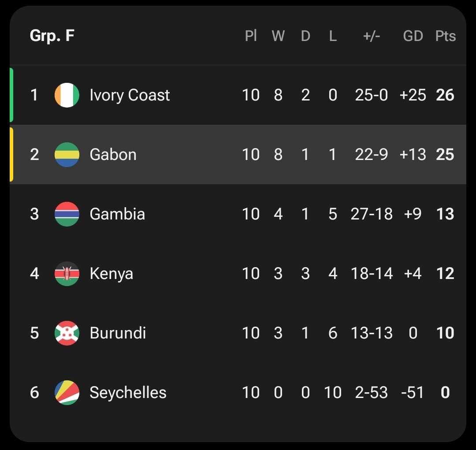Open the Gabon team name
Image resolution: width=476 pixels, height=450 pixels.
pyautogui.click(x=113, y=155)
